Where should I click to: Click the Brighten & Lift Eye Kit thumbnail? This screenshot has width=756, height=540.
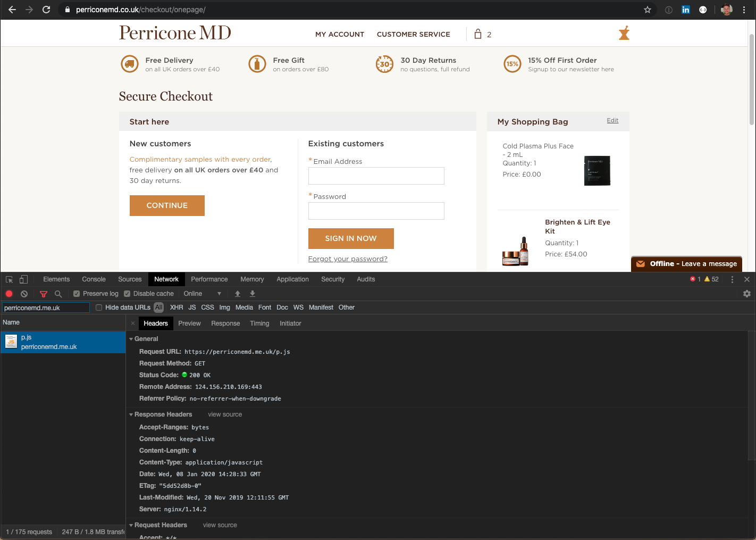pos(516,252)
